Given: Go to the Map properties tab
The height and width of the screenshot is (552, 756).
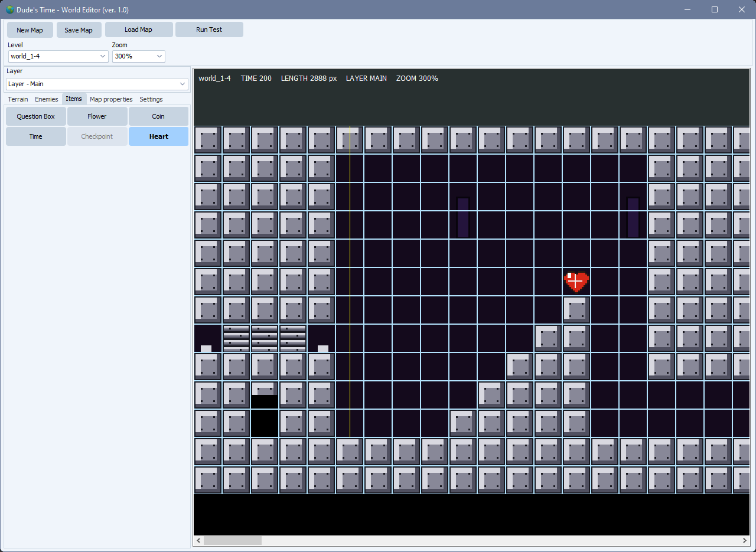Looking at the screenshot, I should (111, 99).
